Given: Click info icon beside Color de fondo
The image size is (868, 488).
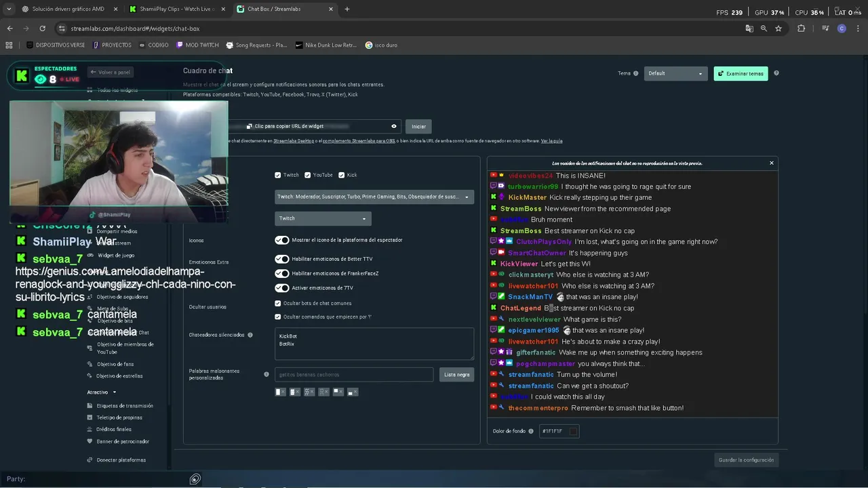Looking at the screenshot, I should tap(531, 431).
